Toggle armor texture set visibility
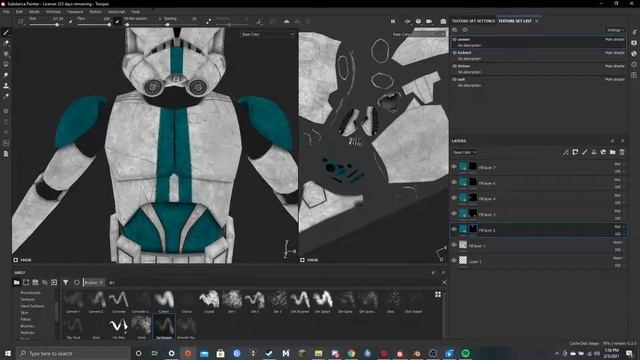The image size is (640, 360). [454, 40]
